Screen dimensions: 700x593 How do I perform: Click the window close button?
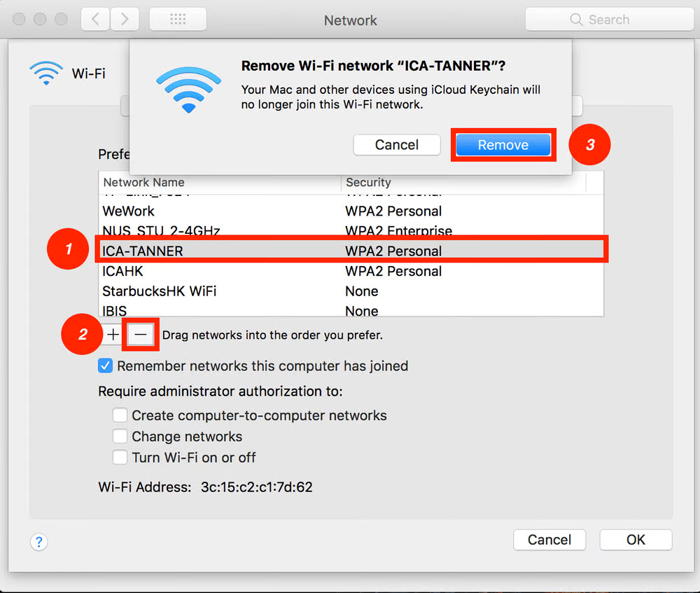click(19, 19)
